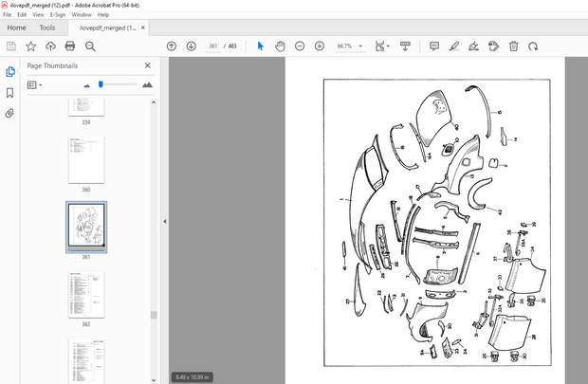This screenshot has width=588, height=384.
Task: Select the page 359 thumbnail
Action: click(86, 107)
